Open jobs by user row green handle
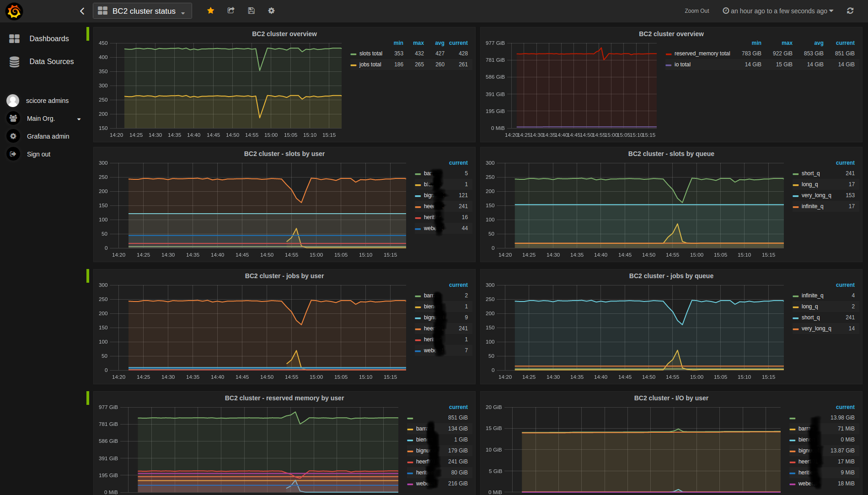This screenshot has width=868, height=495. coord(88,276)
